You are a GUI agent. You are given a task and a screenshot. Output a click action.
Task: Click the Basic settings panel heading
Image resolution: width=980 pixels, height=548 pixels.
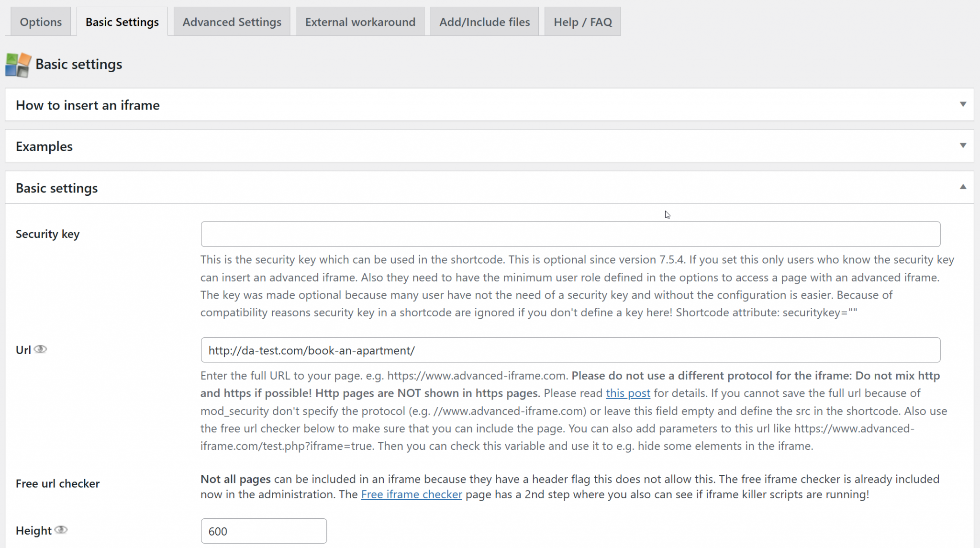click(x=56, y=188)
